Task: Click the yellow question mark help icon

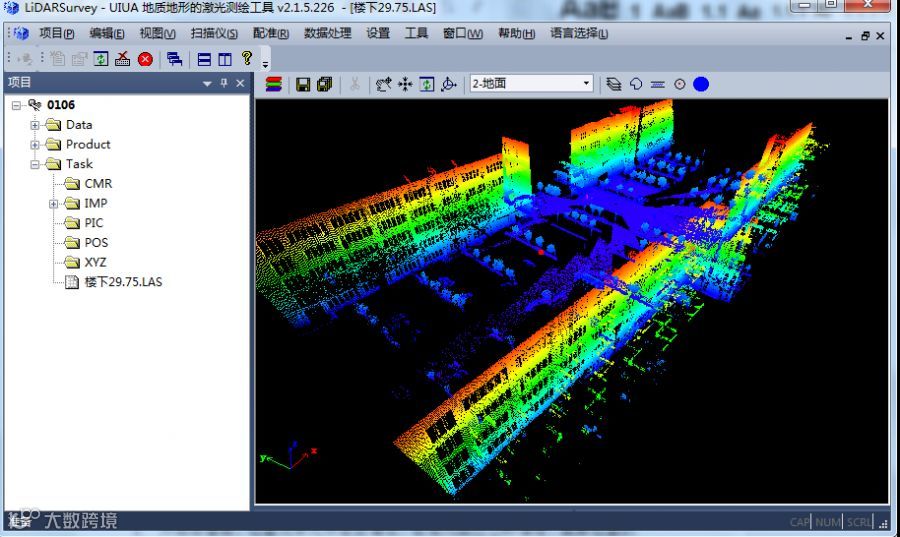Action: (247, 58)
